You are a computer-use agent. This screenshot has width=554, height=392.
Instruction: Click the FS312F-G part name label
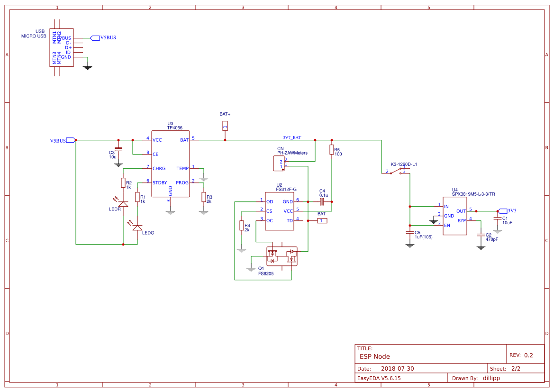pos(286,190)
